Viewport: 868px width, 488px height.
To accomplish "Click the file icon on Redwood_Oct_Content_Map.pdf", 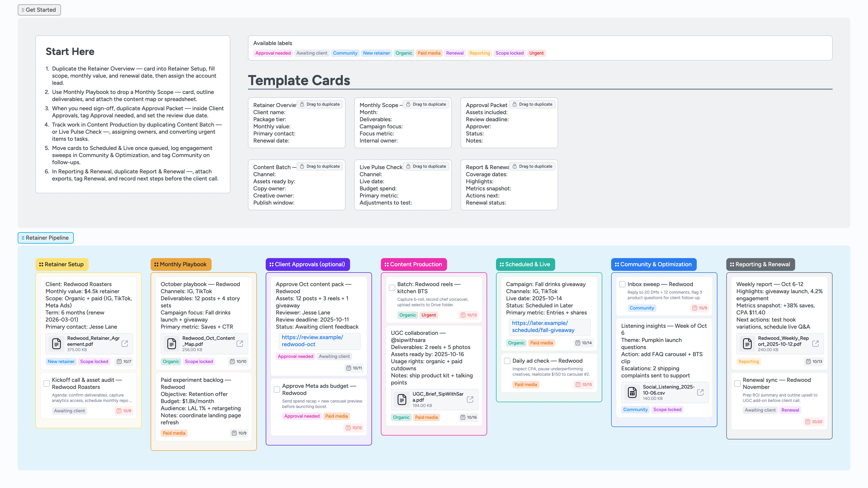I will coord(172,343).
